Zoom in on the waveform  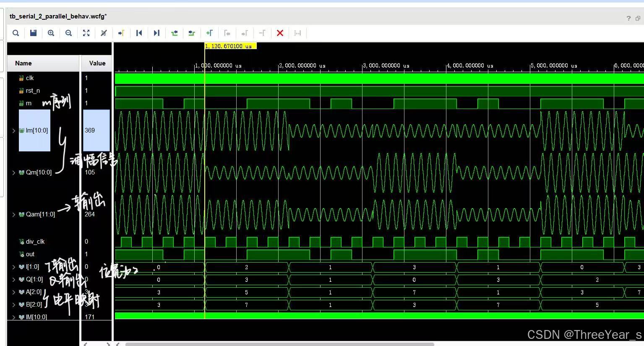point(51,33)
